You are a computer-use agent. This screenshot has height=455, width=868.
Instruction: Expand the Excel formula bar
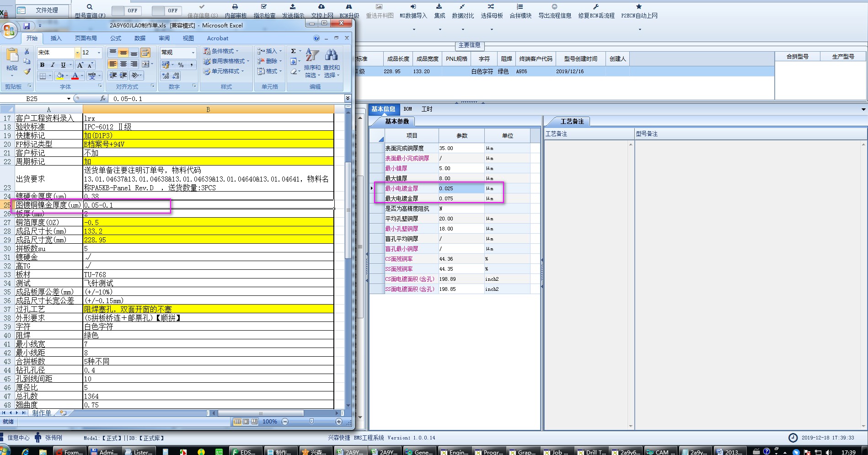[x=348, y=98]
